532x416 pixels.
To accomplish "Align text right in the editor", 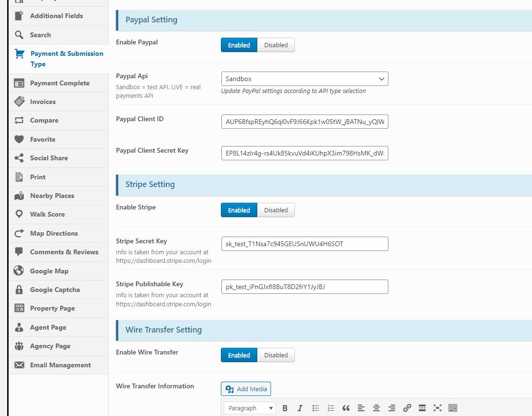I will (x=392, y=408).
